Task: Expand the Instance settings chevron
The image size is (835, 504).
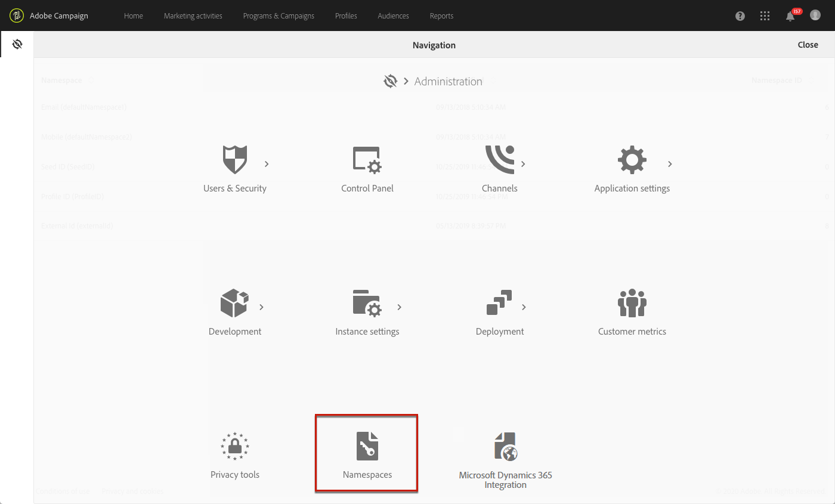Action: point(399,307)
